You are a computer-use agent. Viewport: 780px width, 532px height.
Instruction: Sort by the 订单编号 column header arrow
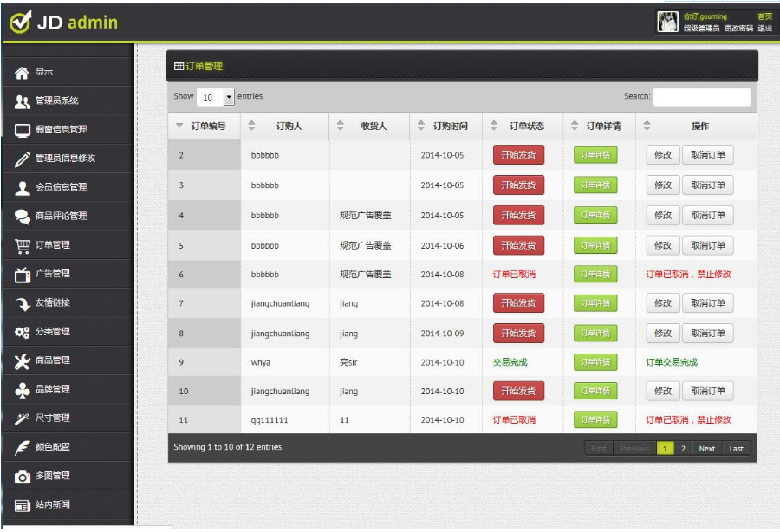click(179, 126)
